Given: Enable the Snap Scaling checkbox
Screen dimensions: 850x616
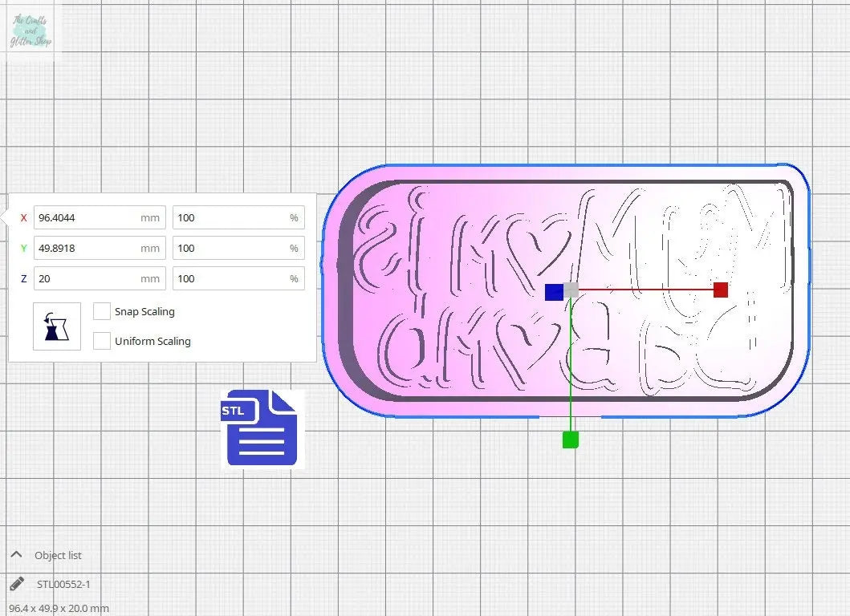Looking at the screenshot, I should [x=102, y=311].
